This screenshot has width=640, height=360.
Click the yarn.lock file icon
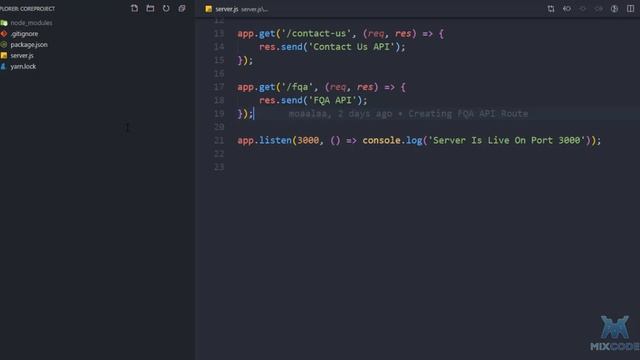click(4, 66)
